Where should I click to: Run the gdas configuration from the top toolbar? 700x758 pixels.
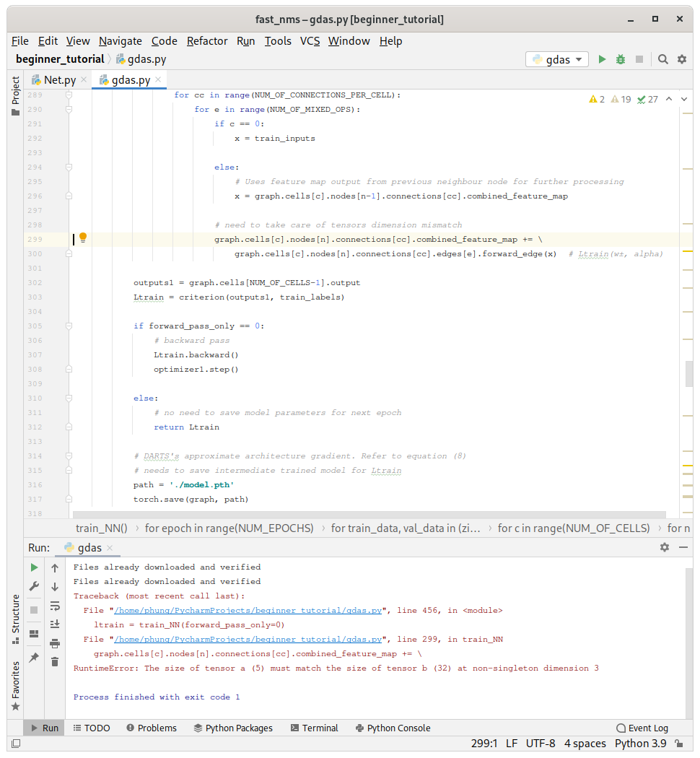coord(602,60)
